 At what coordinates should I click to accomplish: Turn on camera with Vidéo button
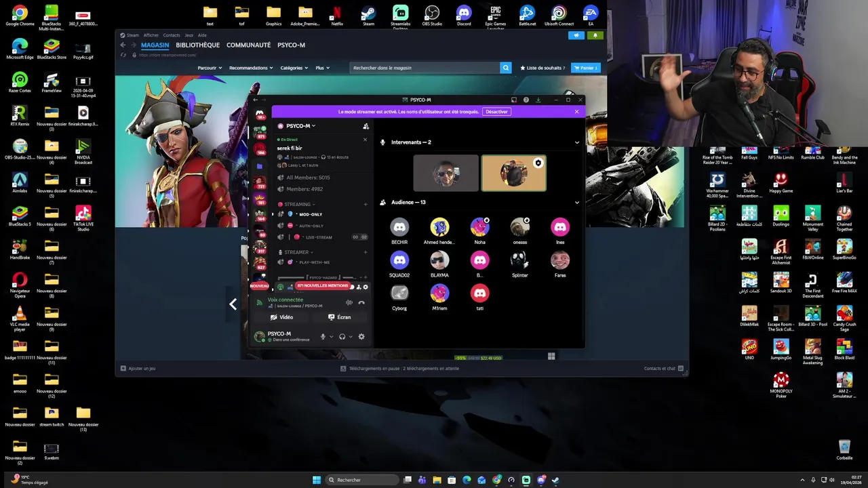coord(281,317)
